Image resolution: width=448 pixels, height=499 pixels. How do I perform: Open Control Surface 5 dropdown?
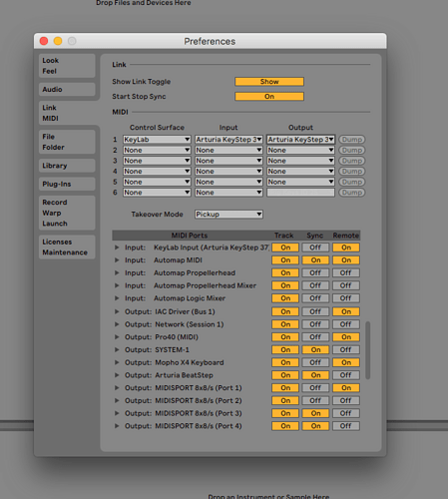coord(157,182)
